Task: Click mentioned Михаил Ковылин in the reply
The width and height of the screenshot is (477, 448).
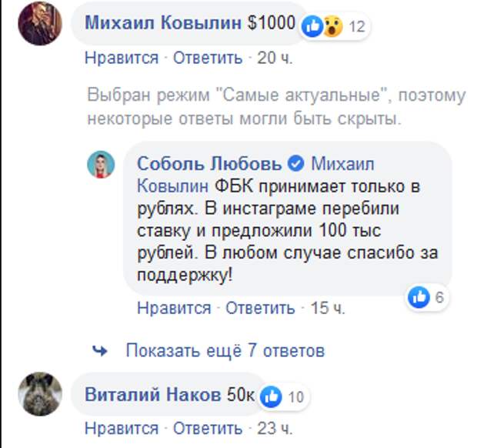Action: click(254, 176)
